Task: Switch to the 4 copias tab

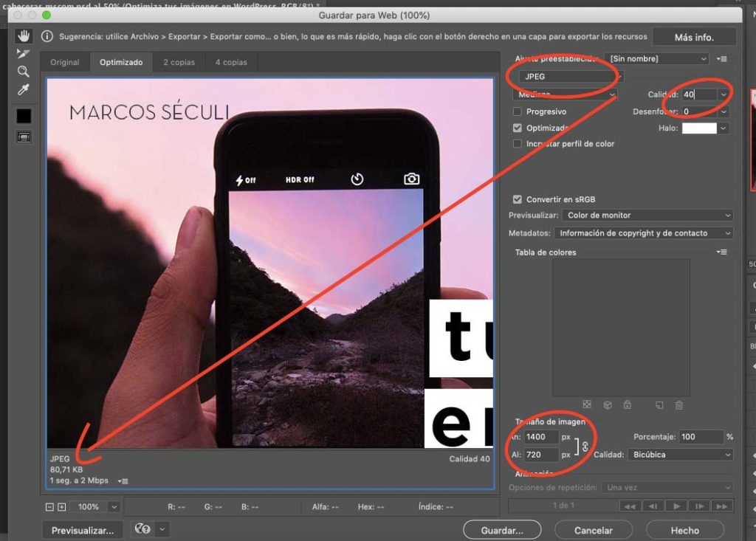Action: [231, 62]
